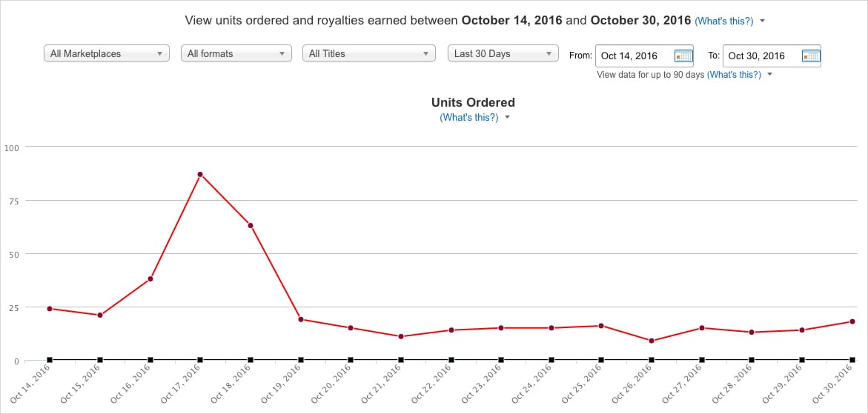Click the Oct 16 data point on chart
The image size is (868, 414).
click(150, 278)
